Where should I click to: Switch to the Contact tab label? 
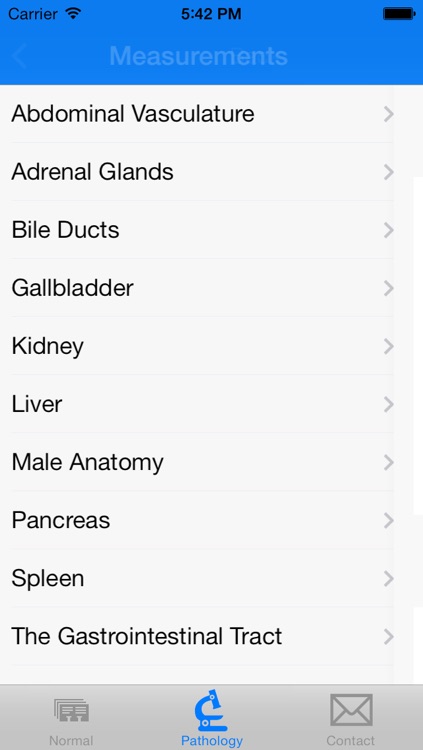(351, 741)
